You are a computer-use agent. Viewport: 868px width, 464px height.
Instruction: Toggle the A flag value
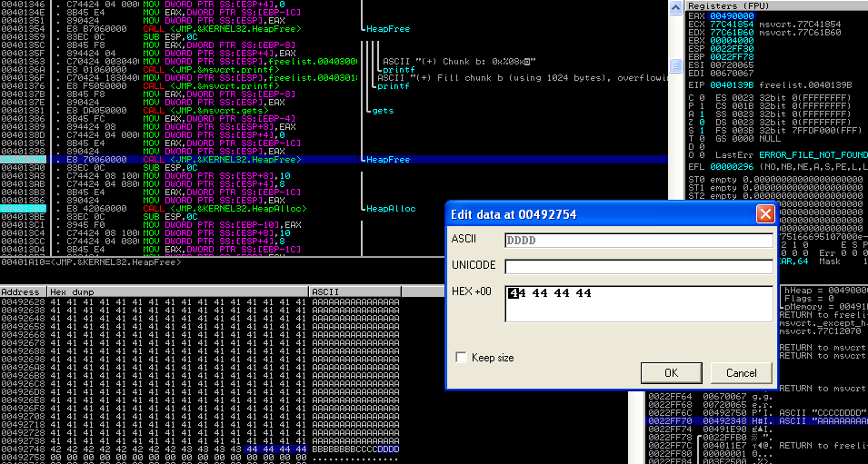pyautogui.click(x=702, y=114)
